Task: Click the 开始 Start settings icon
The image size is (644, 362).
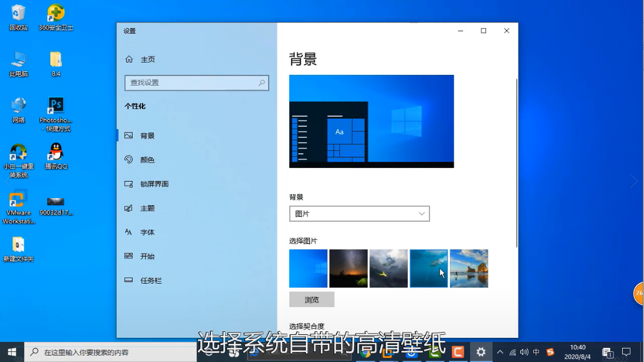Action: (129, 256)
